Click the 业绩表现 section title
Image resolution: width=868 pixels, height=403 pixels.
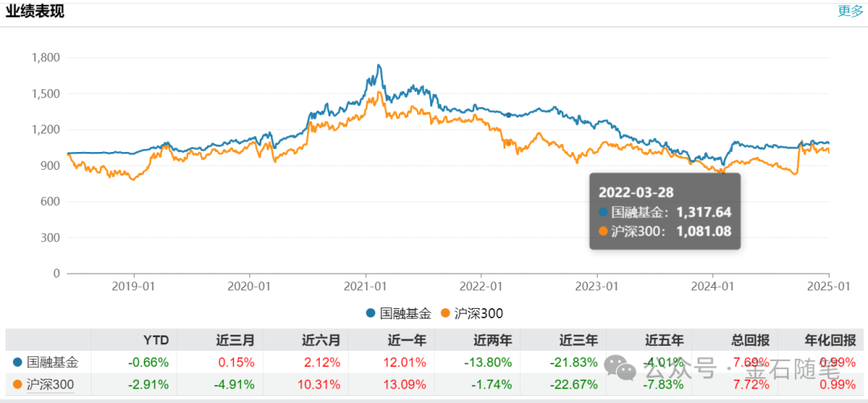point(35,11)
